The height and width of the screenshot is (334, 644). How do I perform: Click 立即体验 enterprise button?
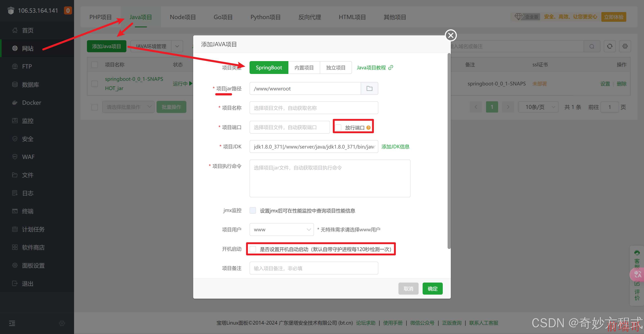tap(613, 17)
